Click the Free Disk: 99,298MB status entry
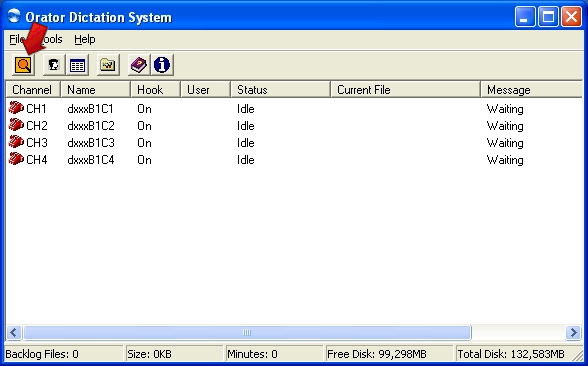Screen dimensions: 588x366 coord(390,354)
